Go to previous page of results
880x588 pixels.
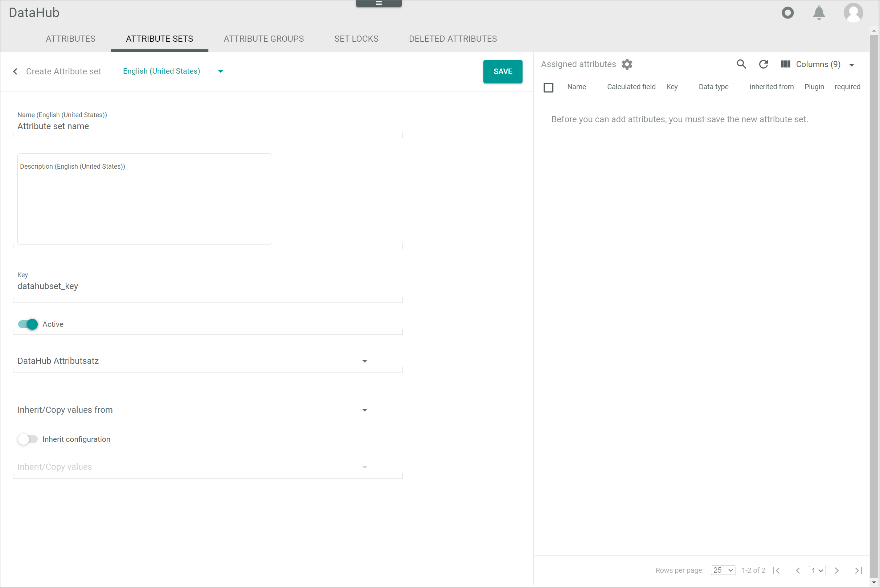(798, 570)
